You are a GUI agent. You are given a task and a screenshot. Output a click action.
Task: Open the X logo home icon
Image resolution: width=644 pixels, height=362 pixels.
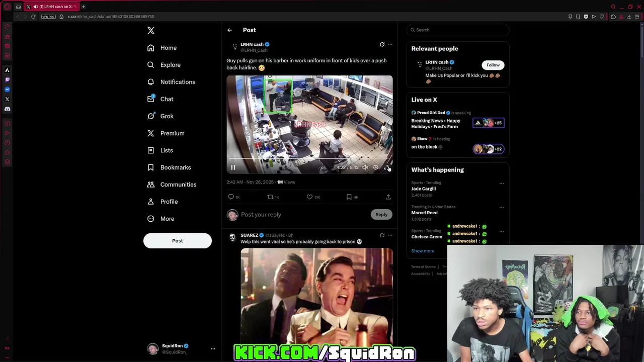tap(151, 31)
